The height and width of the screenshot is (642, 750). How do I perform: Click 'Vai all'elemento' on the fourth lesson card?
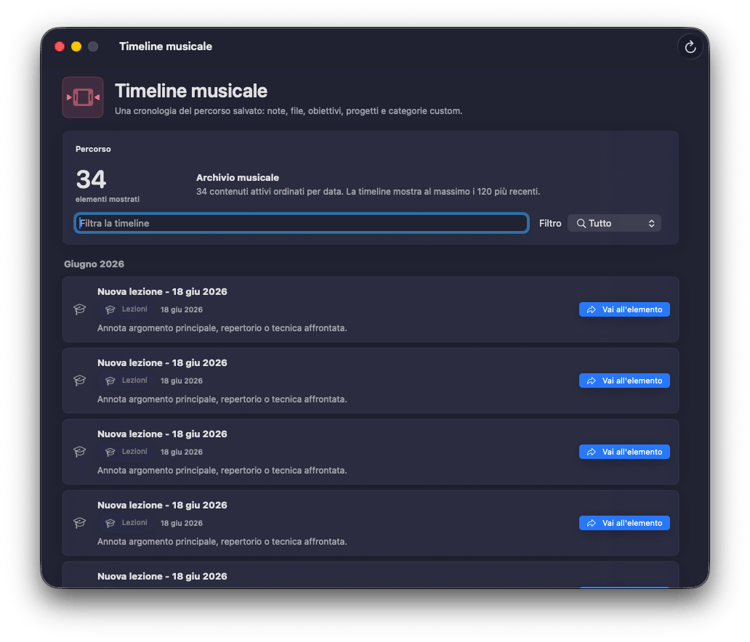(624, 523)
